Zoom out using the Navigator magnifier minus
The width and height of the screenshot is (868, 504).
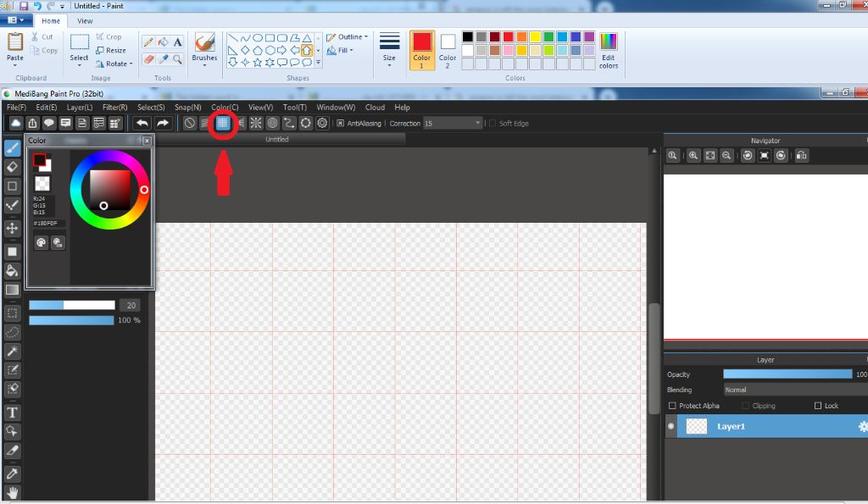[726, 156]
